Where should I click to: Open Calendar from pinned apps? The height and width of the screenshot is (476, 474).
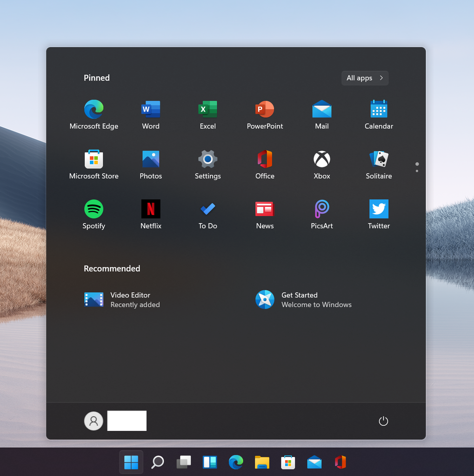coord(379,114)
